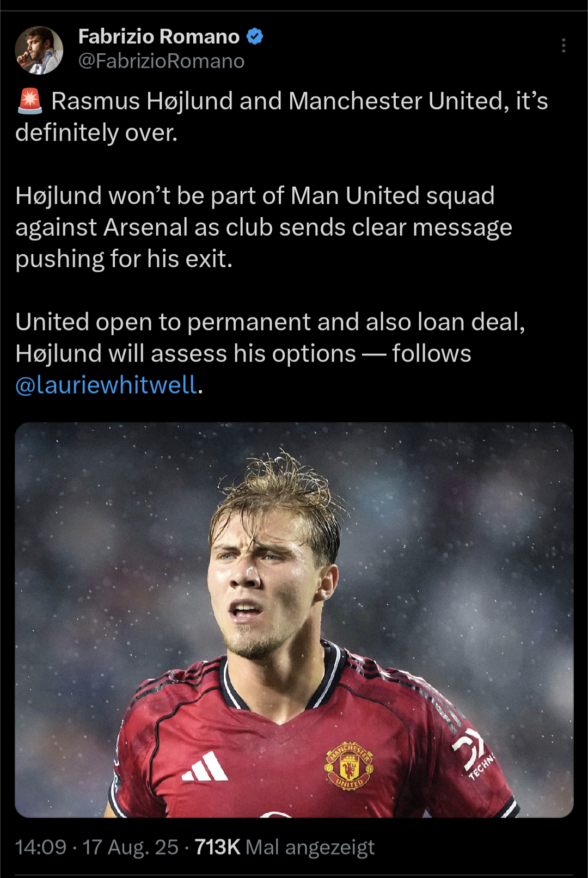Open the Højlund photo in full view
Screen dimensions: 588x878
tap(294, 620)
